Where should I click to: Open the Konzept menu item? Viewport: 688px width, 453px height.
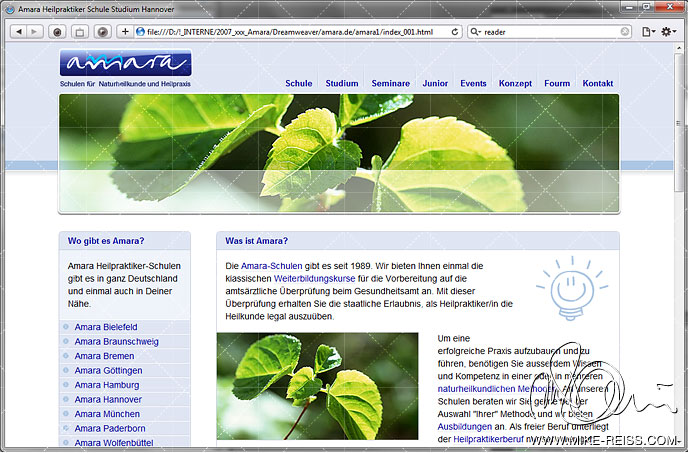point(515,83)
